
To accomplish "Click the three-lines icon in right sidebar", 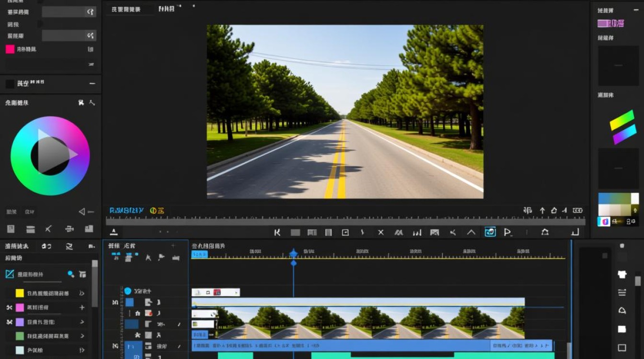I will (x=622, y=292).
